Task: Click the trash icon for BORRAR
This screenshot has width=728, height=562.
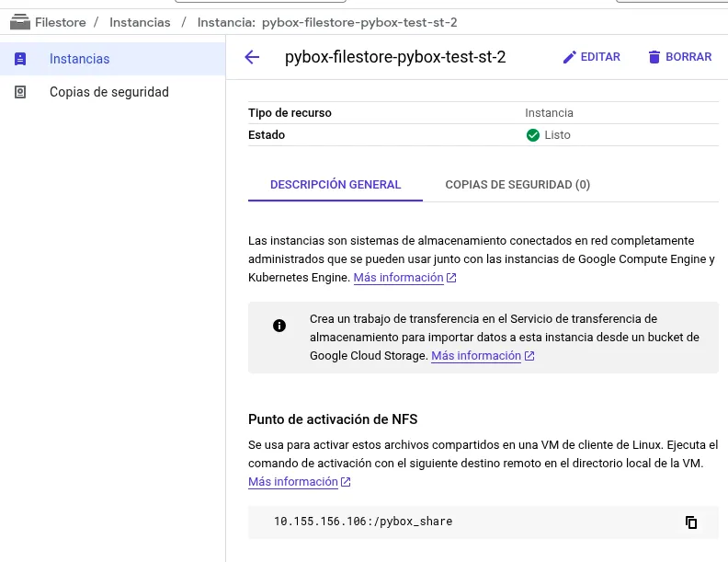Action: pos(654,57)
